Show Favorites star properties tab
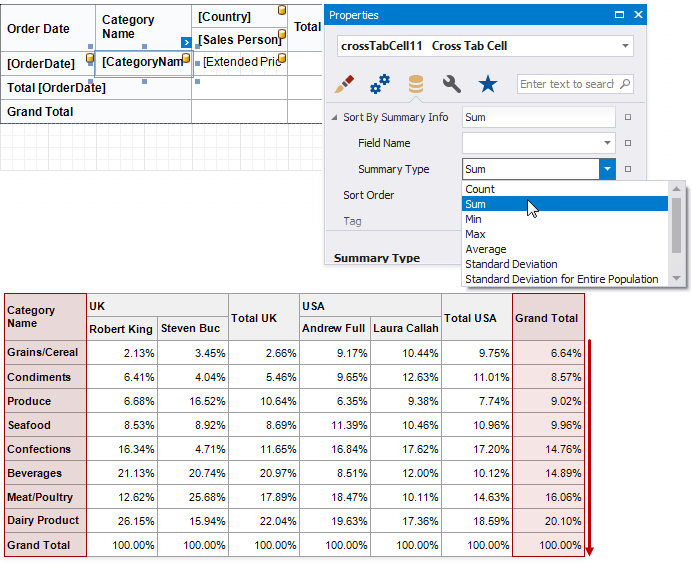 (487, 85)
